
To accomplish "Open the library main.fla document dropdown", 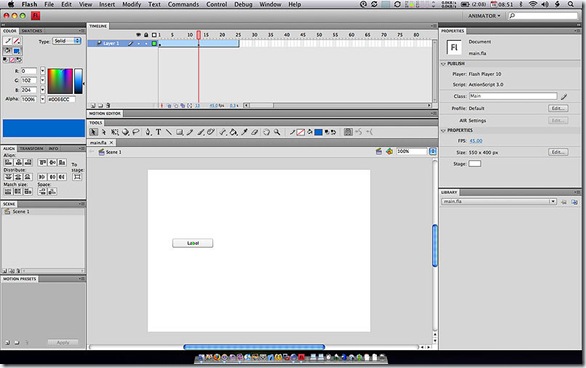I will point(499,201).
